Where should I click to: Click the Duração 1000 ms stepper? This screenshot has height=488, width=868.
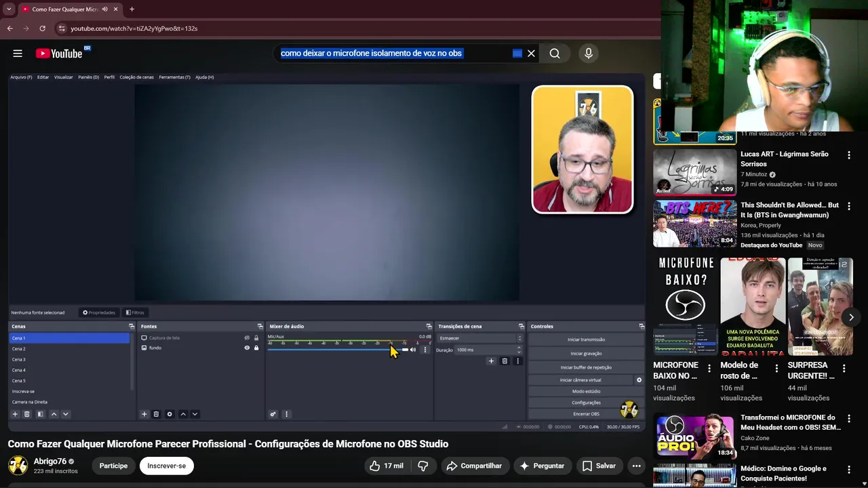click(x=519, y=350)
